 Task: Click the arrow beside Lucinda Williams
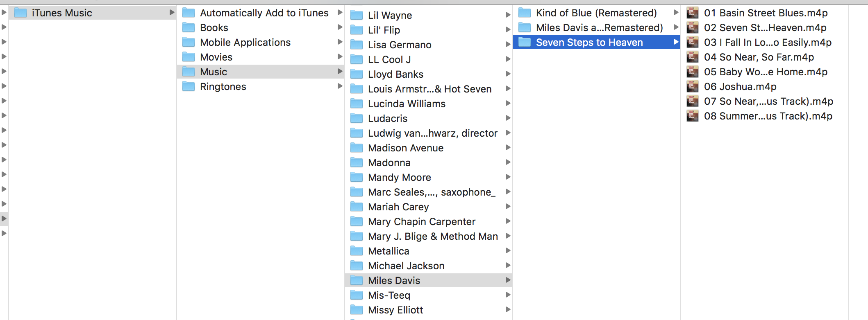coord(508,103)
